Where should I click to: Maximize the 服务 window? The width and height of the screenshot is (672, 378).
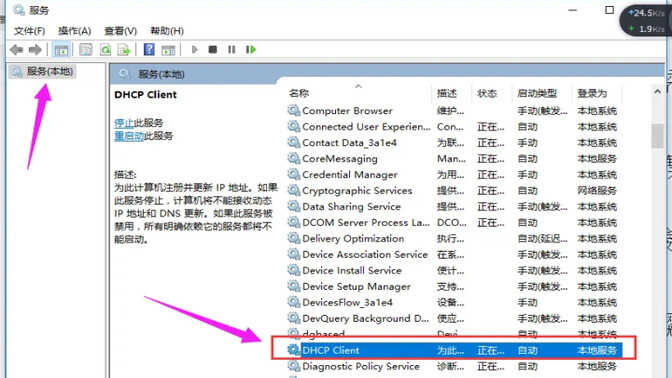[x=609, y=10]
